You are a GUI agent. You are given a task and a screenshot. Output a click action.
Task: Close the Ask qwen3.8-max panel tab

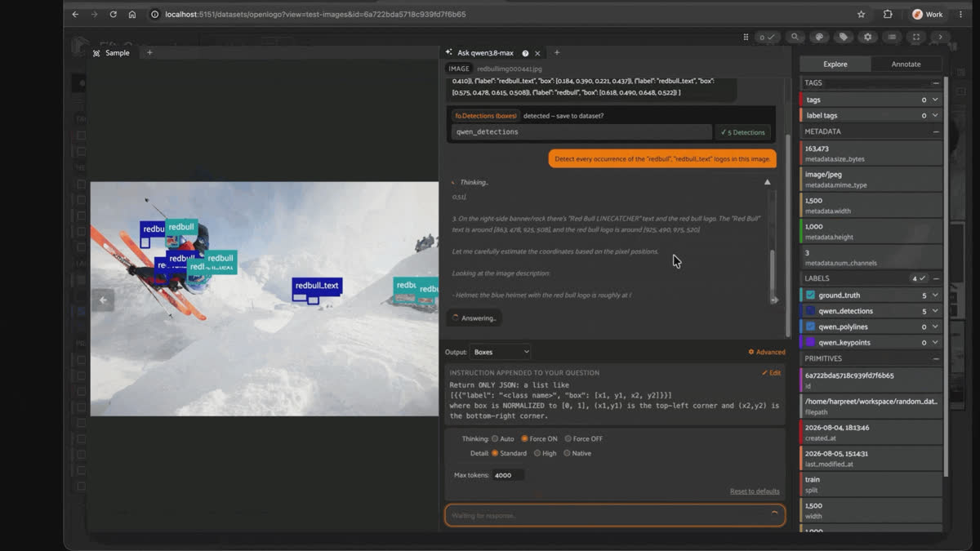pos(537,53)
